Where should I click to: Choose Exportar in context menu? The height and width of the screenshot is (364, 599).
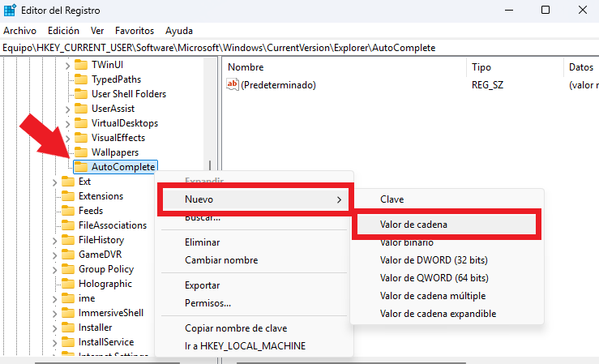tap(254, 285)
